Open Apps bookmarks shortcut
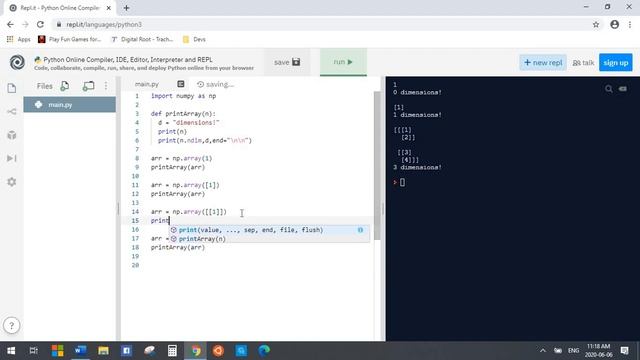640x360 pixels. [x=19, y=39]
